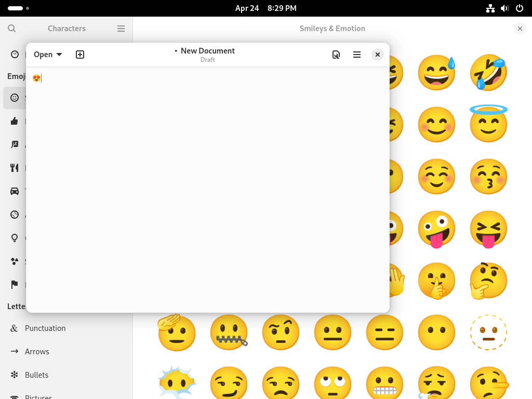Image resolution: width=532 pixels, height=399 pixels.
Task: Pick the smiling face with blushing cheeks
Action: tap(436, 125)
